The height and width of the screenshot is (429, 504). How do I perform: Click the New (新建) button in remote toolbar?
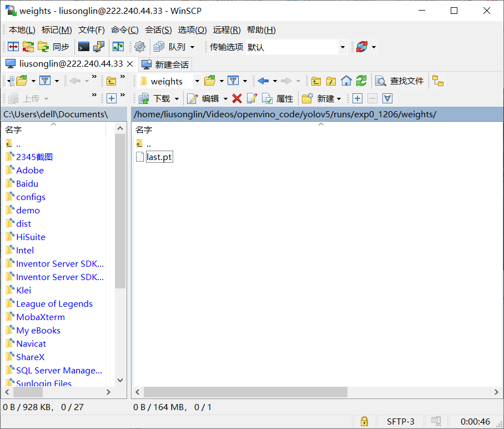pyautogui.click(x=318, y=98)
